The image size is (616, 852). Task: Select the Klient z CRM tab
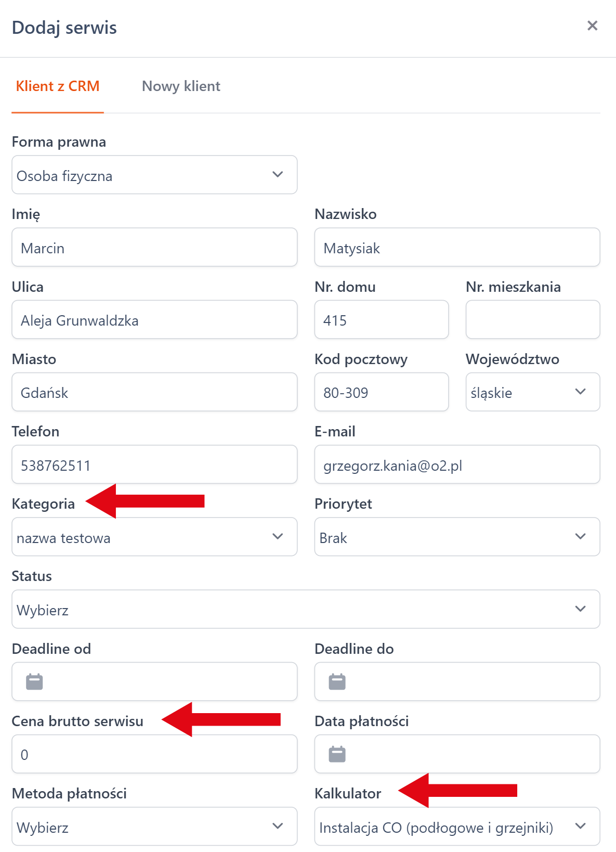pos(58,86)
